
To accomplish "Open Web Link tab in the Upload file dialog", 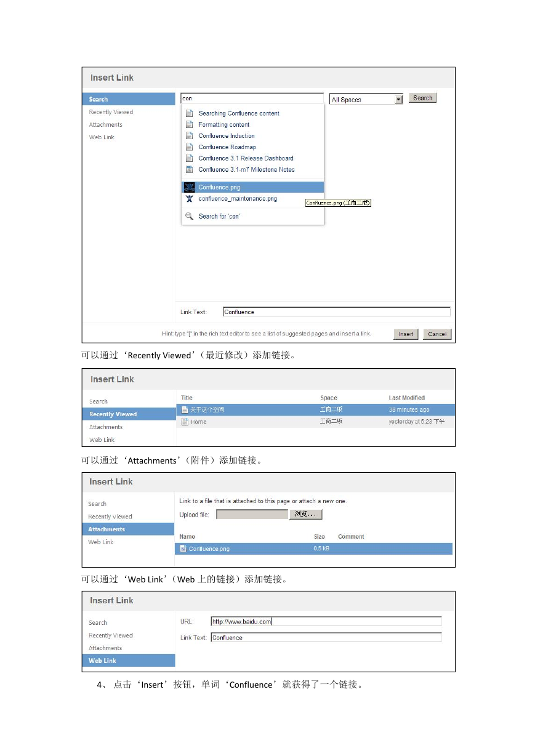I will click(101, 542).
